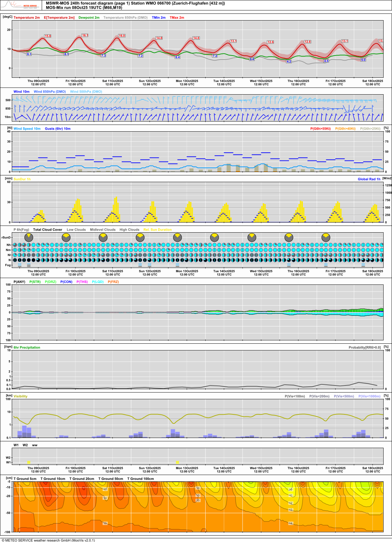Click the last sun duration pie icon in rSunD row
Image resolution: width=392 pixels, height=542 pixels.
coord(326,237)
